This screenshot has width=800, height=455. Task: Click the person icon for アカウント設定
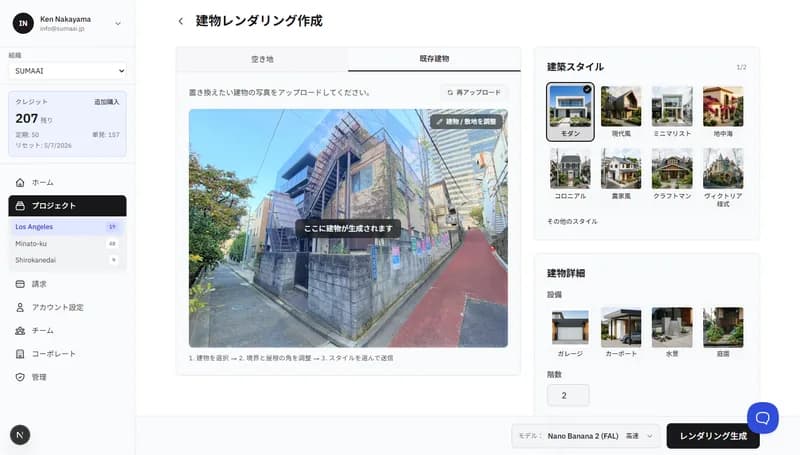(x=20, y=307)
